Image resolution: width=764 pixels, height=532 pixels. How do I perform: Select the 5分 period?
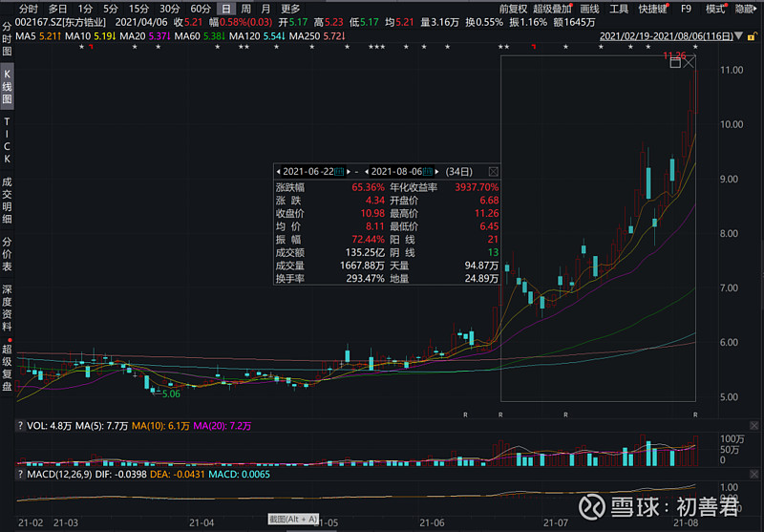tap(111, 9)
